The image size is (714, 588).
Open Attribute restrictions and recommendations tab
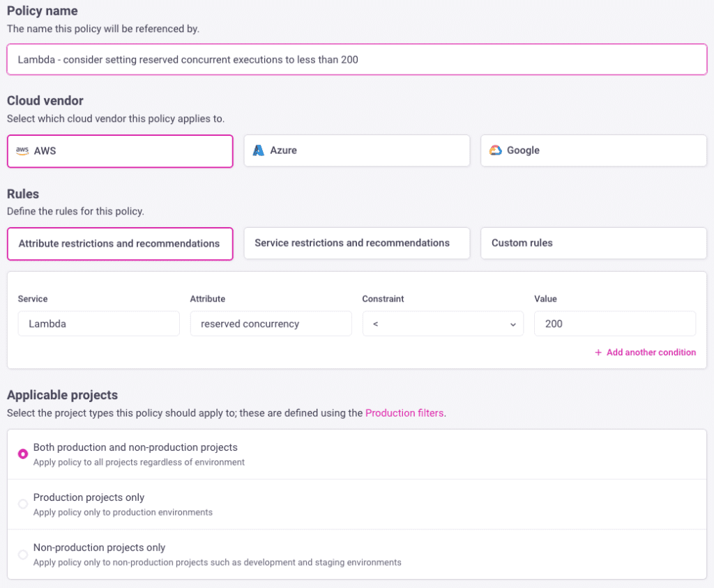[120, 244]
